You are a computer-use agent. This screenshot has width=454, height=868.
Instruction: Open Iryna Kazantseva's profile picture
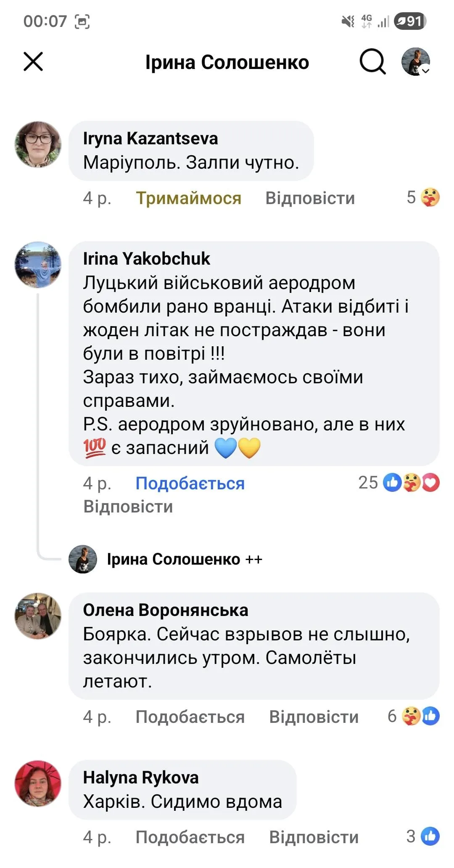[x=38, y=144]
